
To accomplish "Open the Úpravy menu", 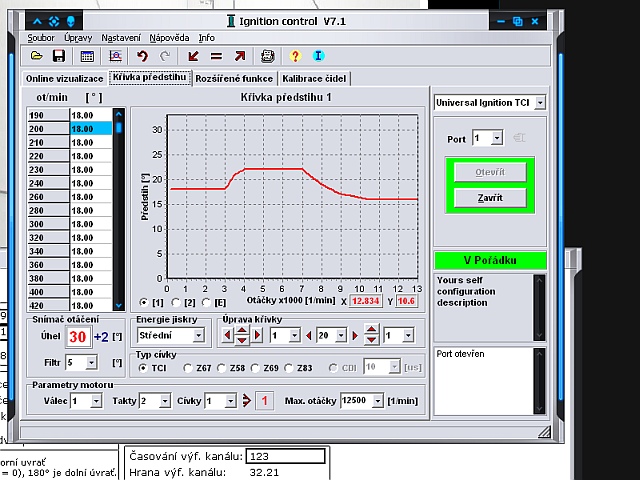I will point(78,38).
